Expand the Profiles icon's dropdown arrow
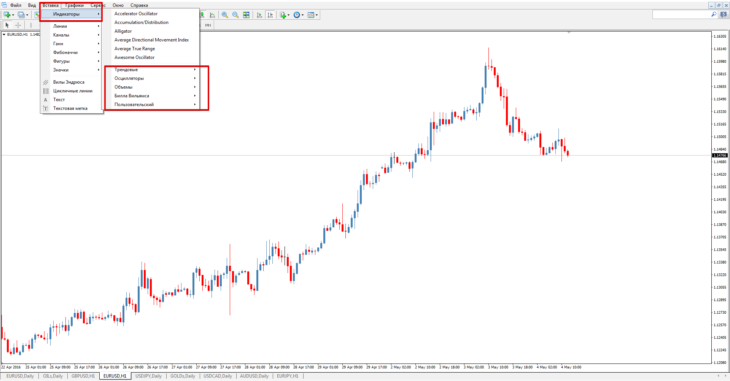The image size is (730, 381). point(27,15)
